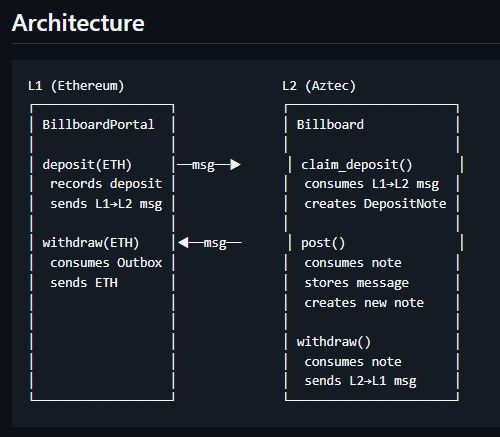The height and width of the screenshot is (437, 500).
Task: Click the left-pointing msg arrow label
Action: (210, 243)
